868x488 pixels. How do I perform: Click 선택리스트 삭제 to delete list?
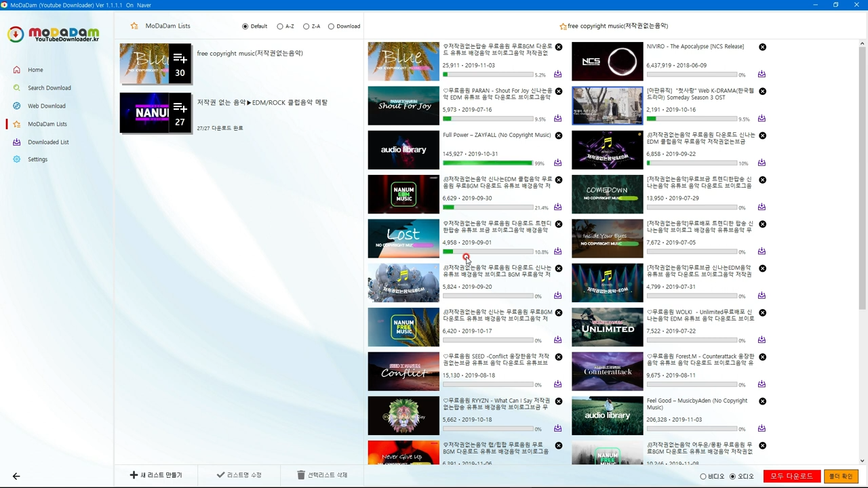click(322, 475)
